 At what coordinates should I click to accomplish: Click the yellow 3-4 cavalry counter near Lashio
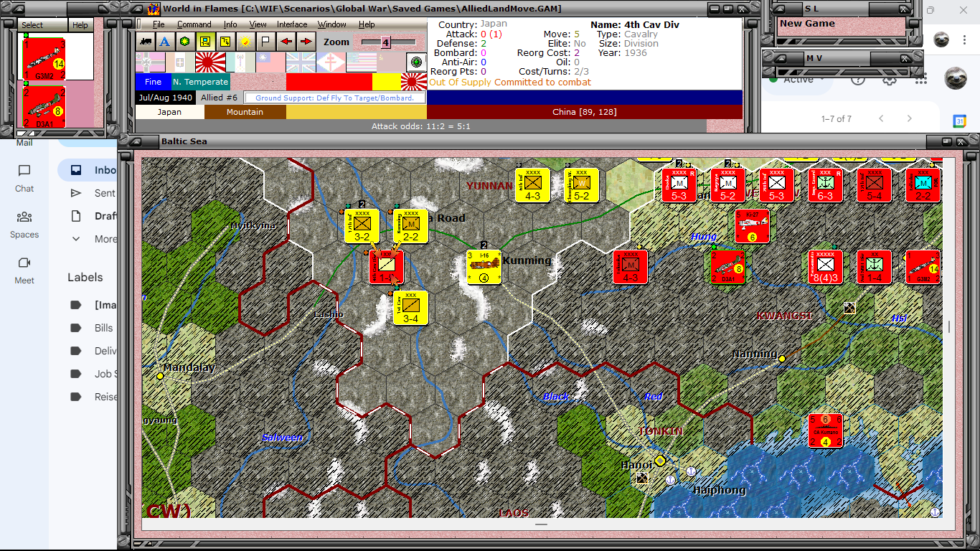[410, 307]
